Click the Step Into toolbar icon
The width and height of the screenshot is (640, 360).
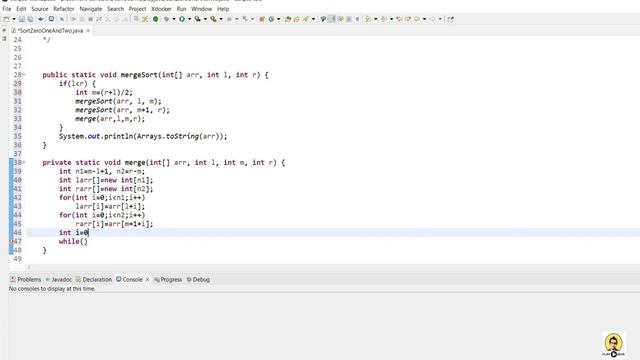pos(107,19)
